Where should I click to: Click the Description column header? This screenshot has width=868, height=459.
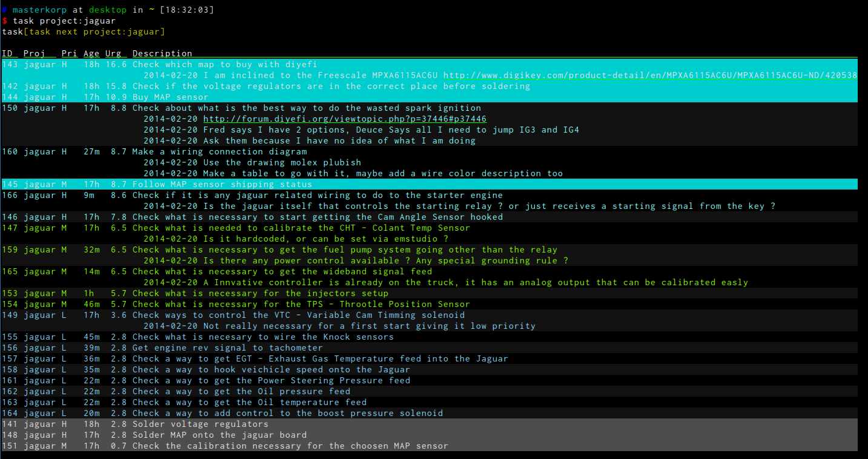(x=162, y=54)
